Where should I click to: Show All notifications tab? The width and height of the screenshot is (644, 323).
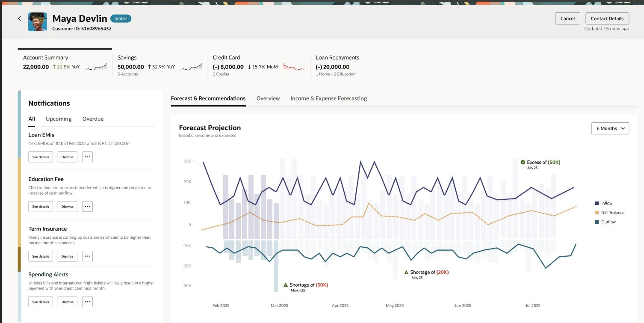coord(32,119)
